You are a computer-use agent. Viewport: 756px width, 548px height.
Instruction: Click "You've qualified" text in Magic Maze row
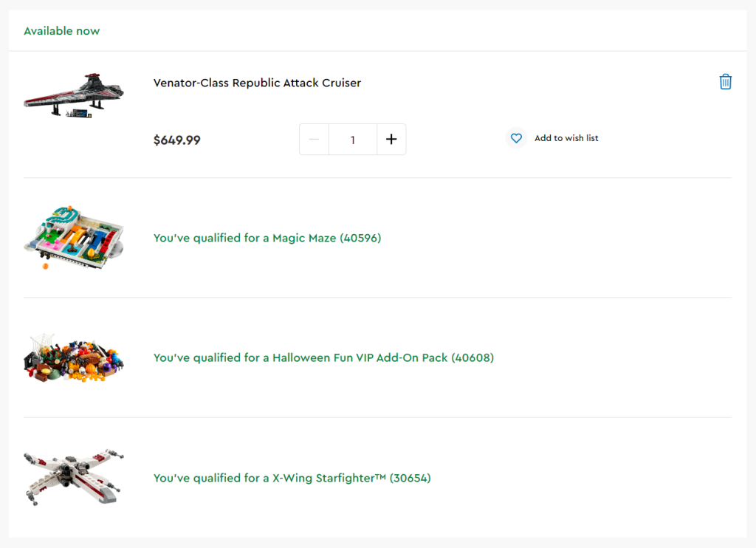click(196, 238)
